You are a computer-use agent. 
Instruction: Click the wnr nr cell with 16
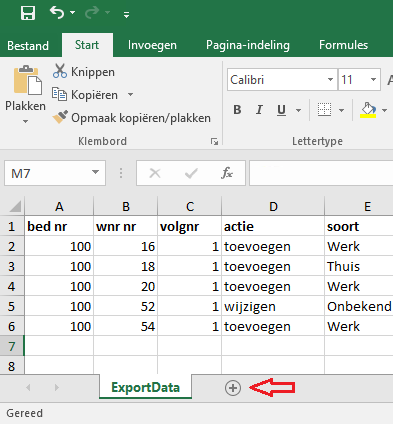click(x=126, y=246)
